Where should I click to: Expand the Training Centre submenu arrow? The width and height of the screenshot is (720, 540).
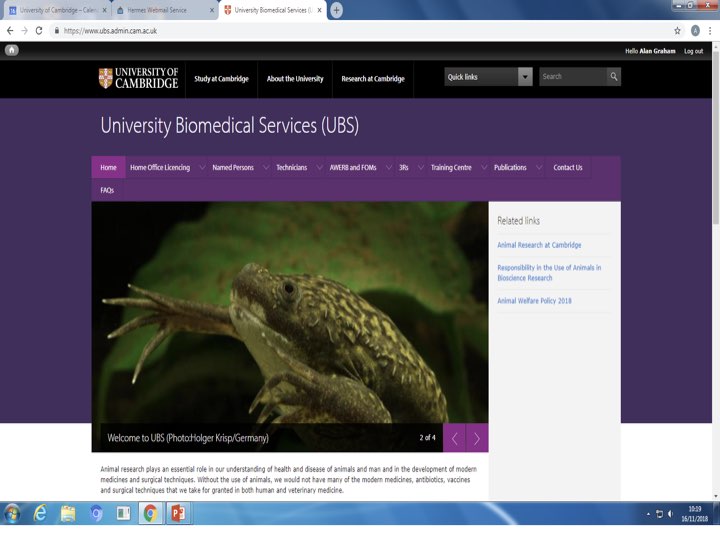[483, 168]
